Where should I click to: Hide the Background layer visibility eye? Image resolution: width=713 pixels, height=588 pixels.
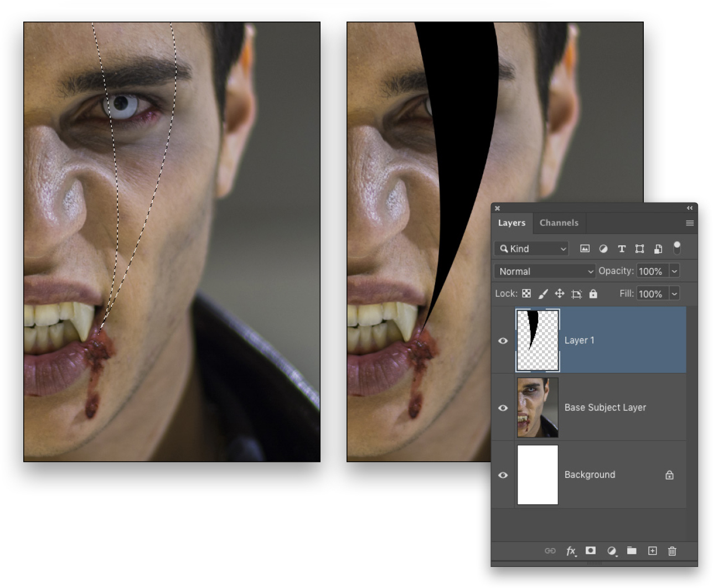pos(503,474)
